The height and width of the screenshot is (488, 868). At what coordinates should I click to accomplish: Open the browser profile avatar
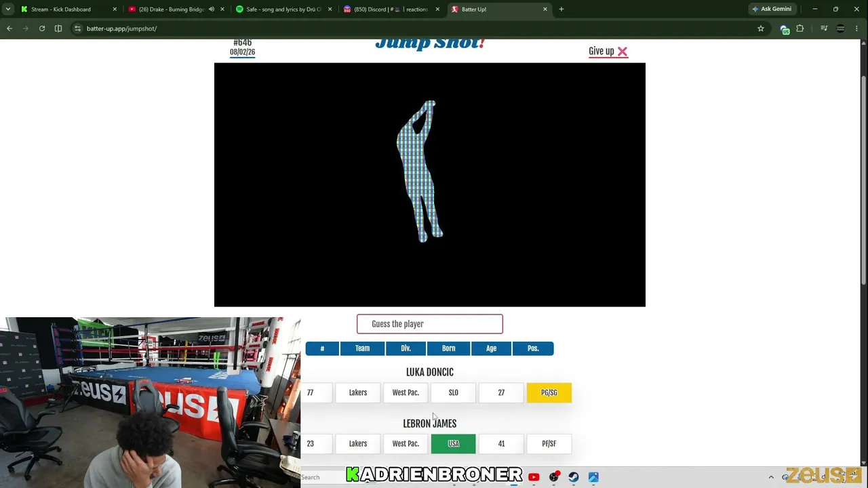click(x=841, y=28)
